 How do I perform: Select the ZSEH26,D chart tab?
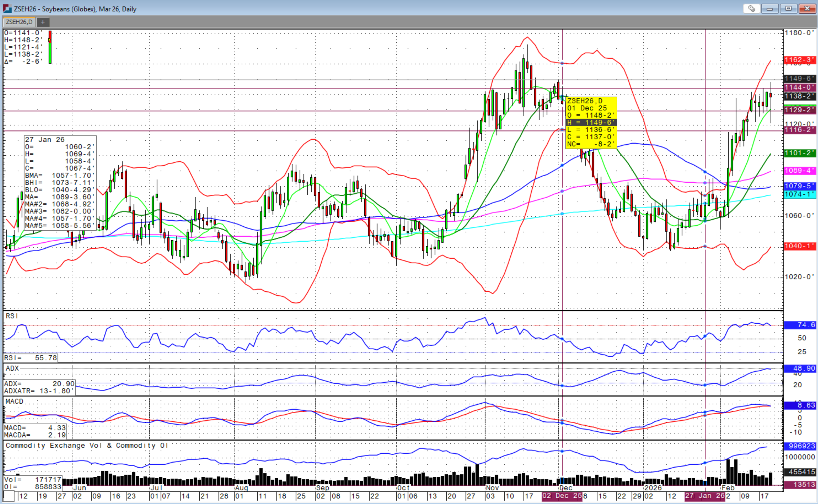19,22
